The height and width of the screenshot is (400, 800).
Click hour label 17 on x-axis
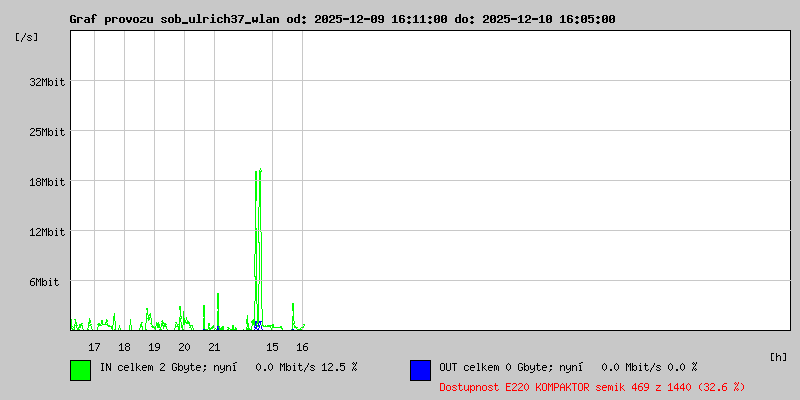(94, 347)
